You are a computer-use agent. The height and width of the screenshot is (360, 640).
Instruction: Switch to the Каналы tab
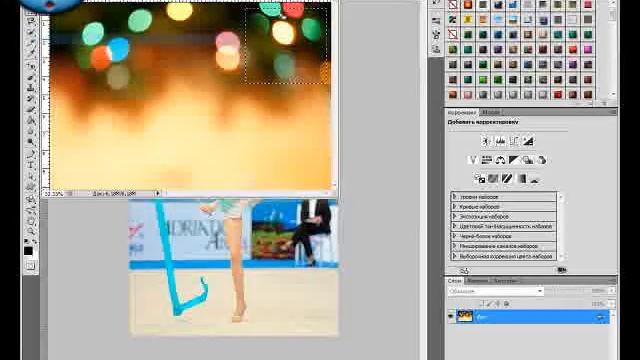coord(477,281)
